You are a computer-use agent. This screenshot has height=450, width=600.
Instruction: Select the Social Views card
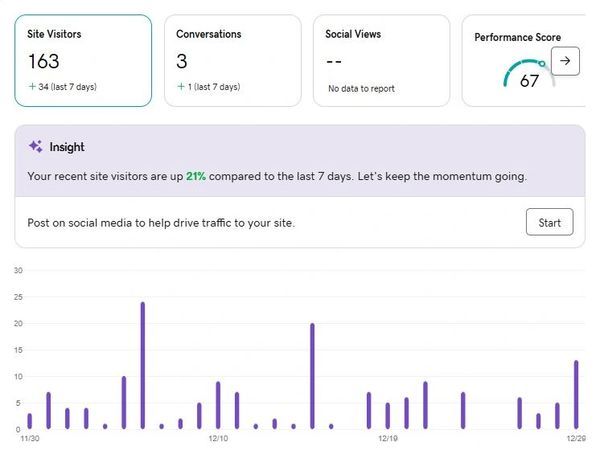[381, 60]
